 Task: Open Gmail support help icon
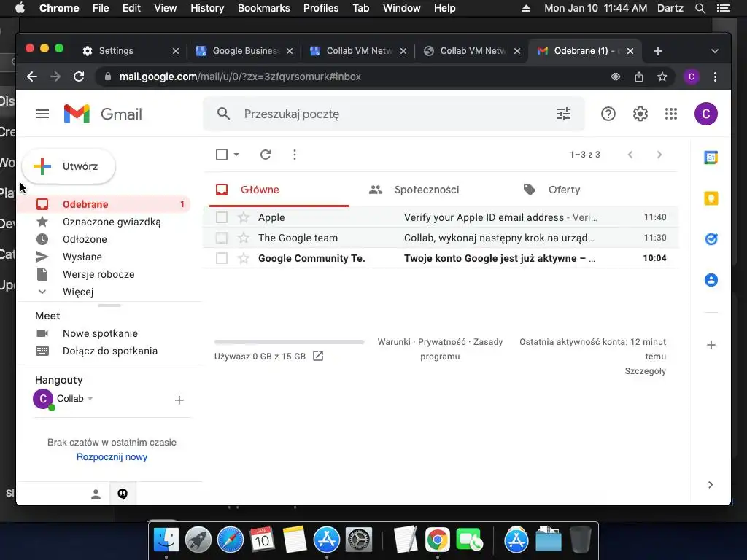[608, 114]
